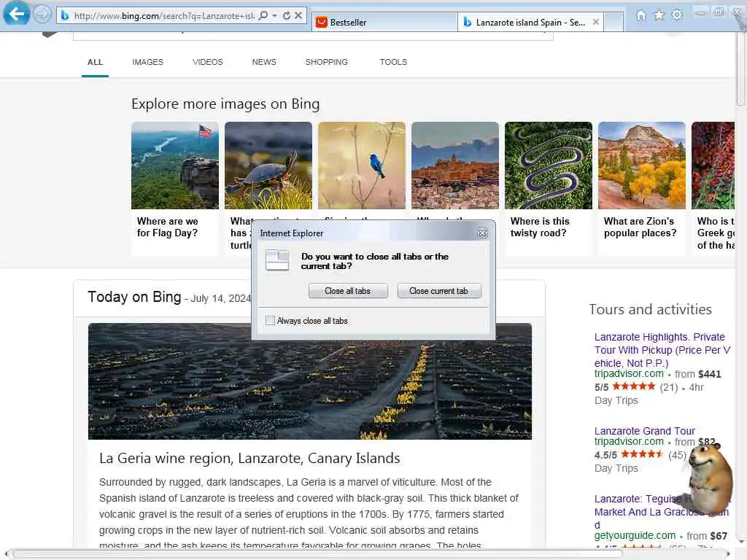The height and width of the screenshot is (560, 747).
Task: Click the Today on Bing heading
Action: (134, 297)
